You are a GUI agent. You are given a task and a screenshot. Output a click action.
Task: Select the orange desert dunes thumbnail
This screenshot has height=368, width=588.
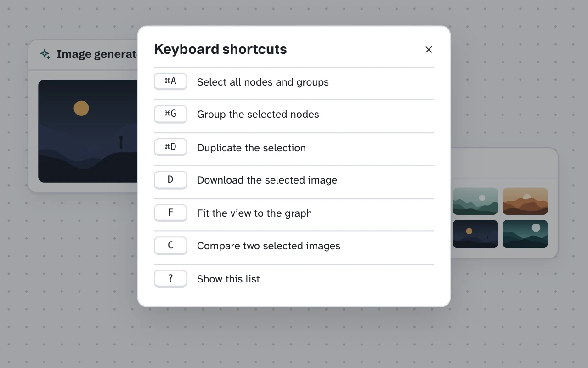(525, 201)
